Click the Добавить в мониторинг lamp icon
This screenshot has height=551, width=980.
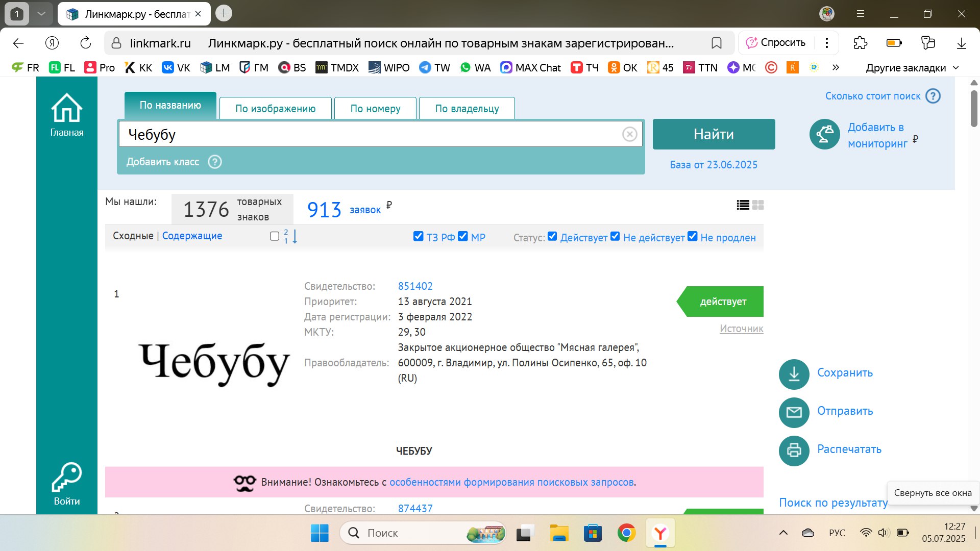pos(824,134)
